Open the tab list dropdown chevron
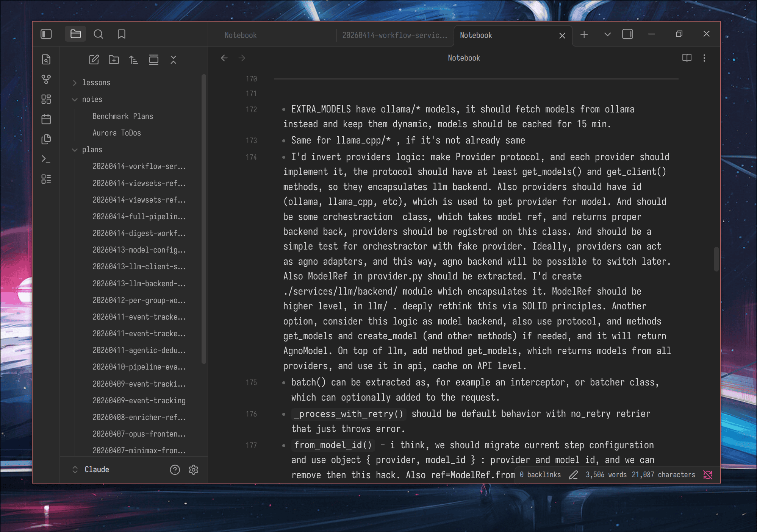 607,34
